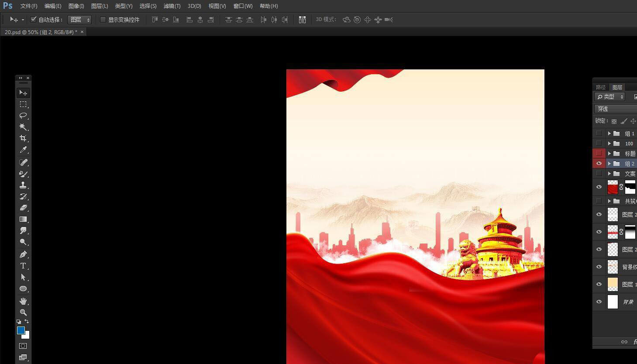Select the Rectangular Marquee tool
The height and width of the screenshot is (364, 637).
pyautogui.click(x=23, y=104)
